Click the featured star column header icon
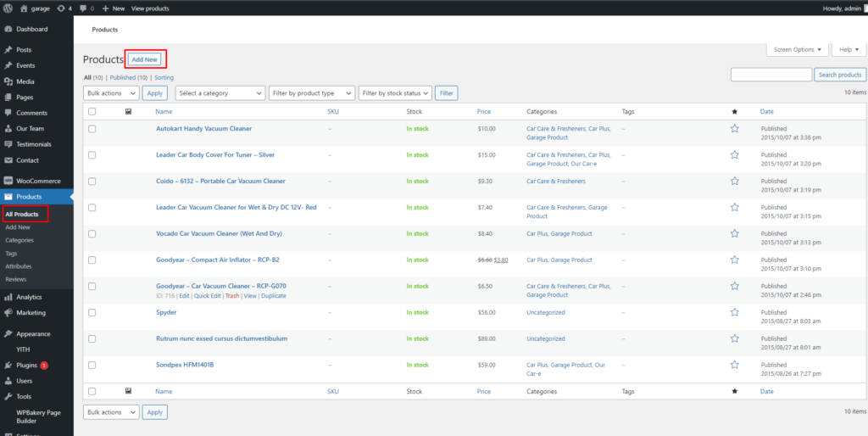The height and width of the screenshot is (436, 868). (735, 111)
